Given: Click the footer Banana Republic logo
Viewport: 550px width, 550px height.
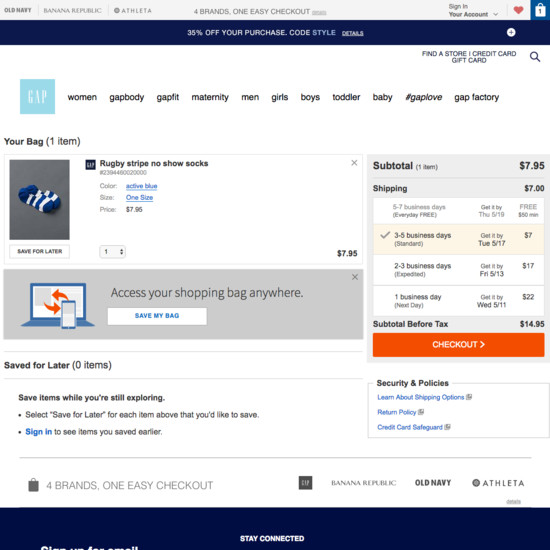Looking at the screenshot, I should coord(364,483).
